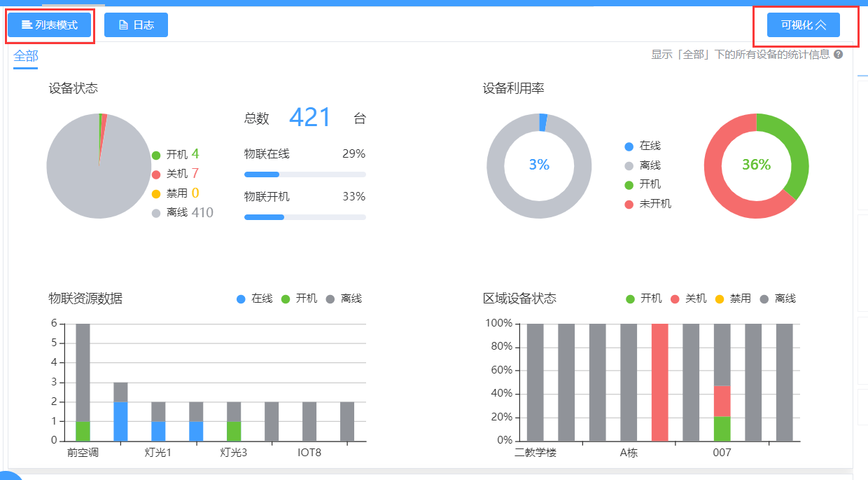Click the total device count 421
The width and height of the screenshot is (868, 480).
[x=310, y=118]
